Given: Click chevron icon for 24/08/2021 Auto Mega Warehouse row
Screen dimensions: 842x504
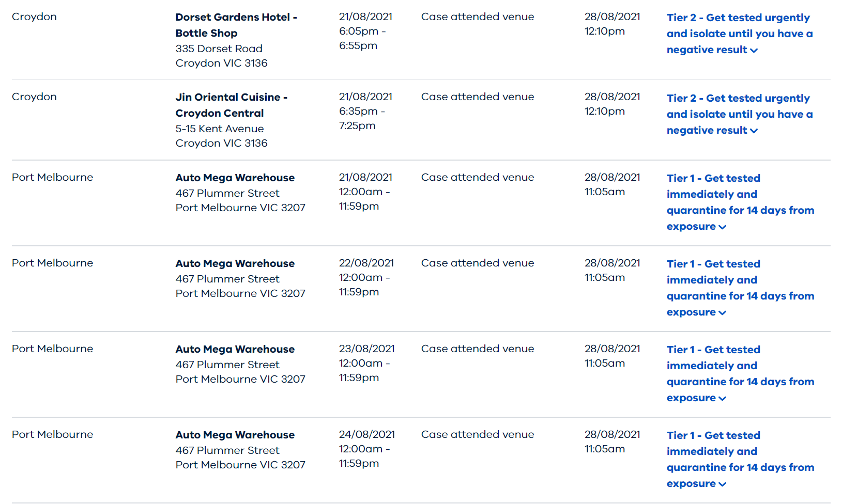Looking at the screenshot, I should [x=722, y=484].
